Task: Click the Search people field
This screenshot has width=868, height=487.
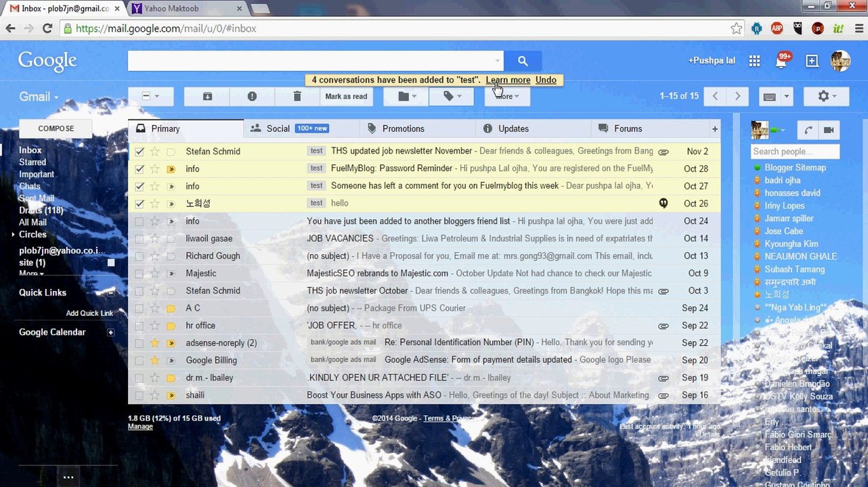Action: coord(795,152)
